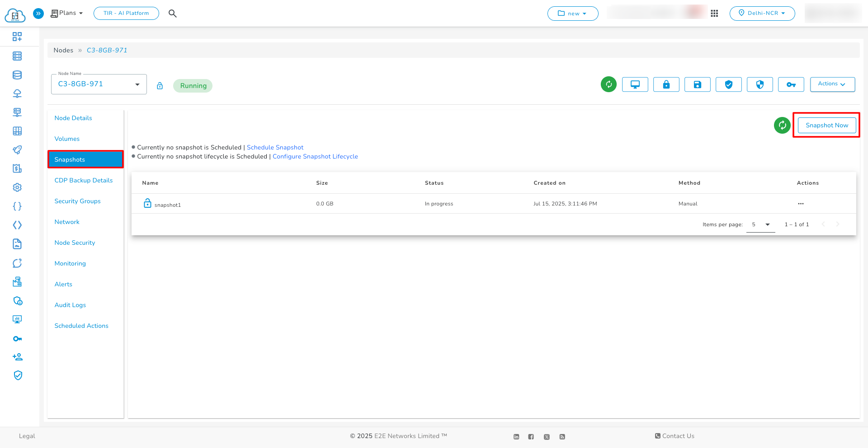Viewport: 868px width, 448px height.
Task: Change items per page from 5
Action: point(760,224)
